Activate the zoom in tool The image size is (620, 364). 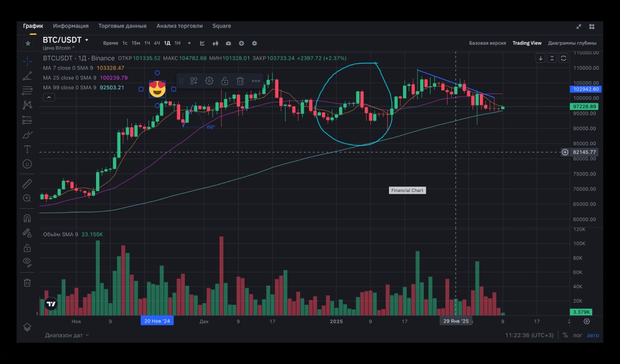(28, 198)
